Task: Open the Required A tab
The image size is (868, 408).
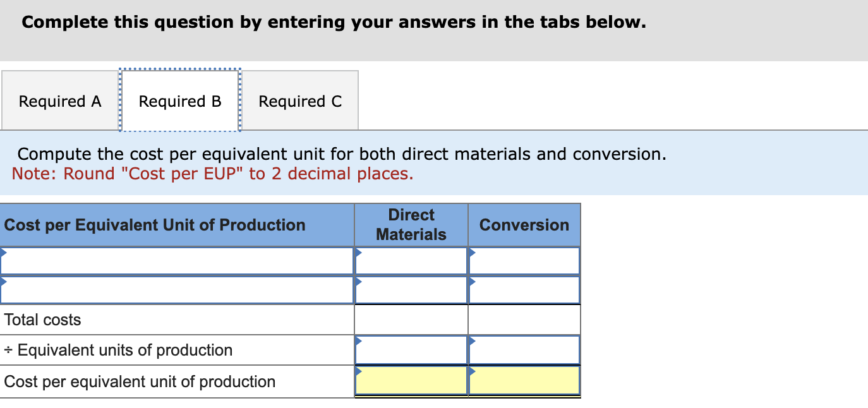Action: pos(60,101)
